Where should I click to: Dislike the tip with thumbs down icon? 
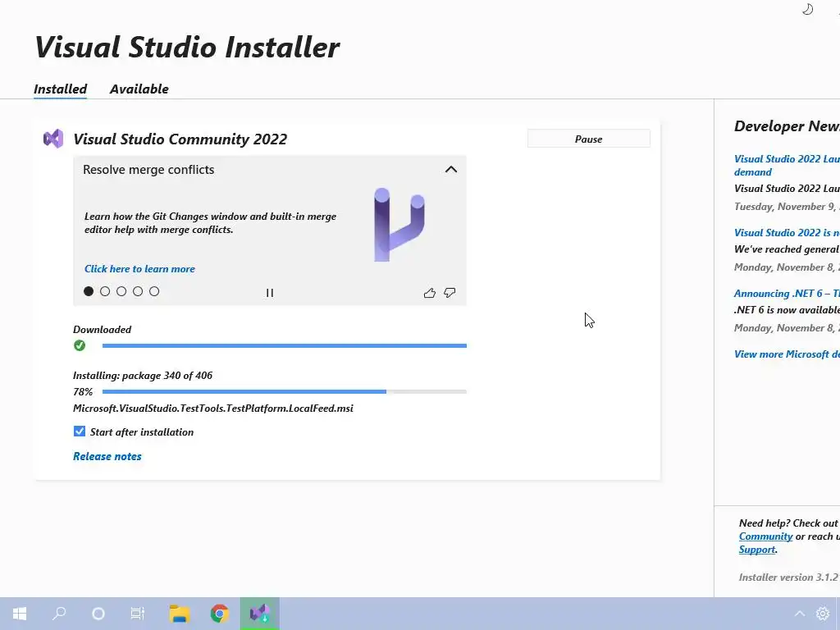[450, 293]
